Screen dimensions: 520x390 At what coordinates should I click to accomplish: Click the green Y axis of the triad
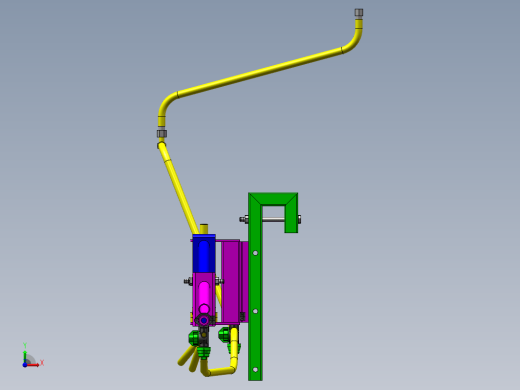click(25, 356)
